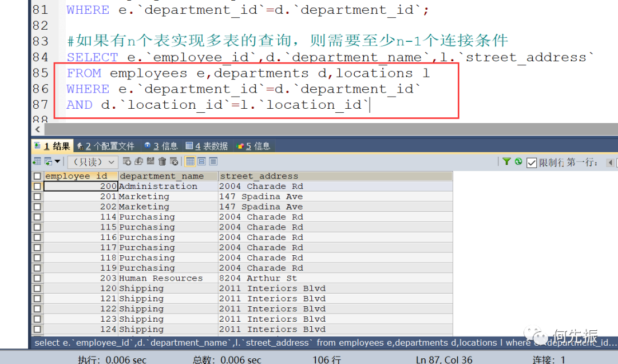Click the duplicate current row icon
This screenshot has height=364, width=618.
[138, 161]
